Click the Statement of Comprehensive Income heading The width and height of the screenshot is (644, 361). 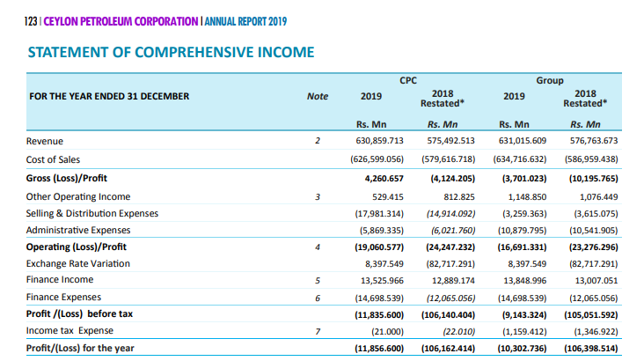tap(171, 52)
